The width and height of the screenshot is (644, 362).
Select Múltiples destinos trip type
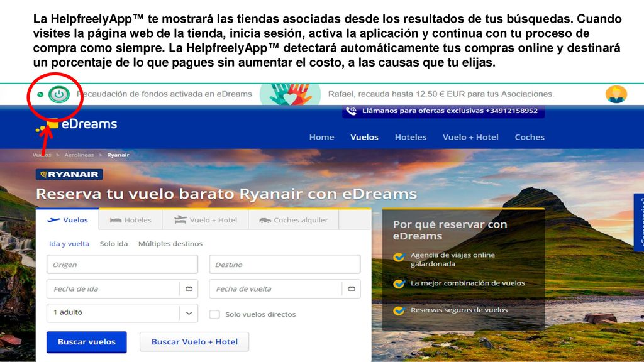pos(170,244)
